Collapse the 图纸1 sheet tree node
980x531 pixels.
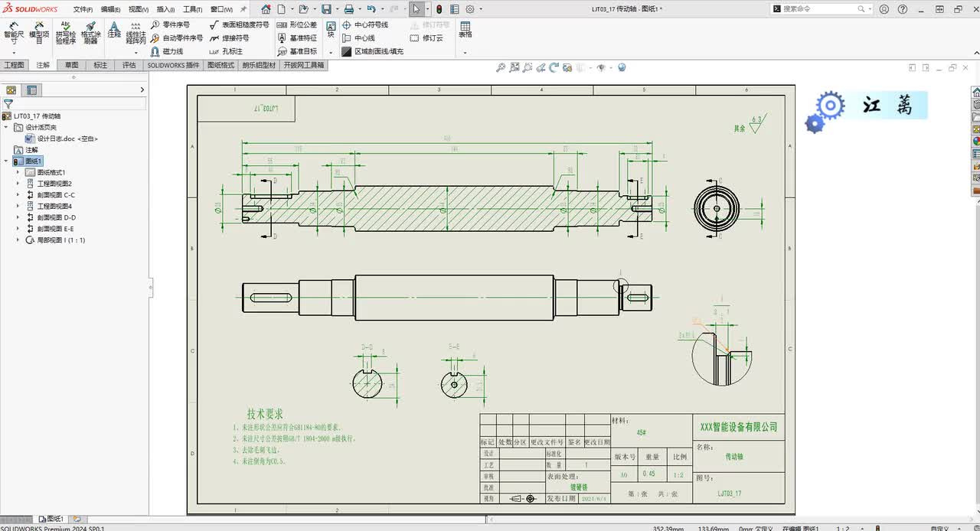tap(7, 161)
